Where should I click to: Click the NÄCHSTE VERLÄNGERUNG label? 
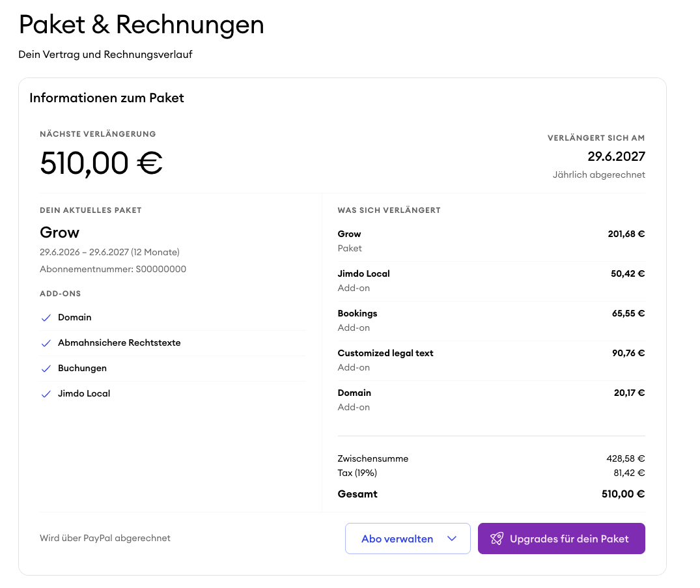point(98,134)
